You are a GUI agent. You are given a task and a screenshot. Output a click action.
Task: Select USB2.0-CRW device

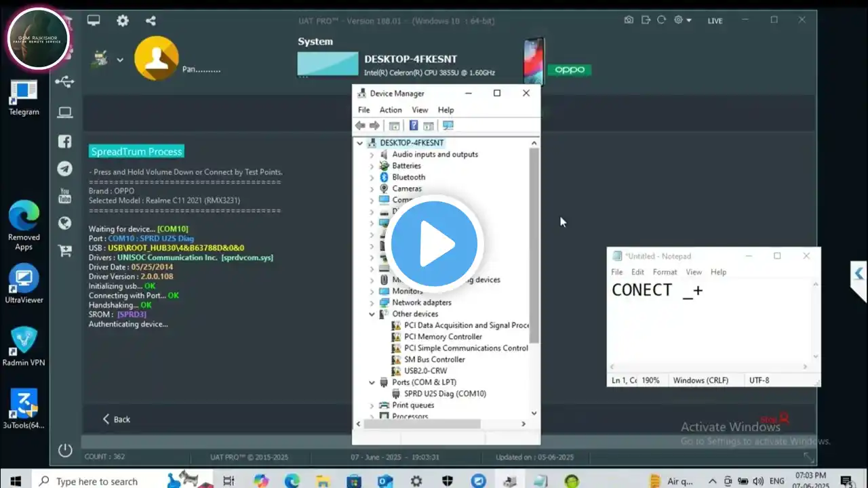[x=425, y=371]
